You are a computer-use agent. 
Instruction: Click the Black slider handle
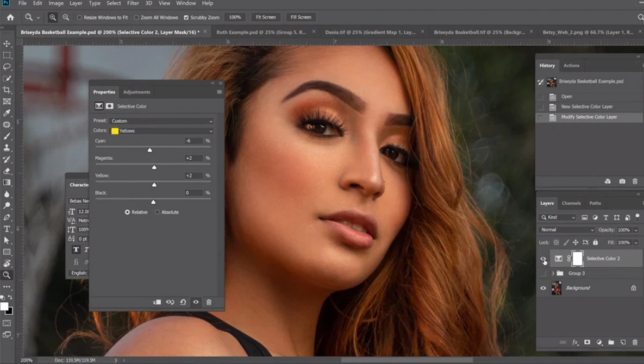[x=153, y=202]
